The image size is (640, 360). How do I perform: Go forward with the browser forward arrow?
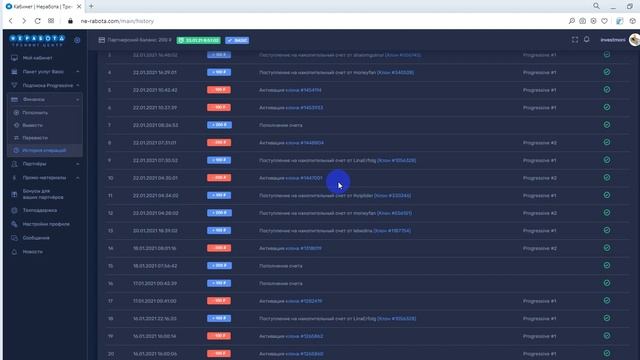(x=24, y=21)
